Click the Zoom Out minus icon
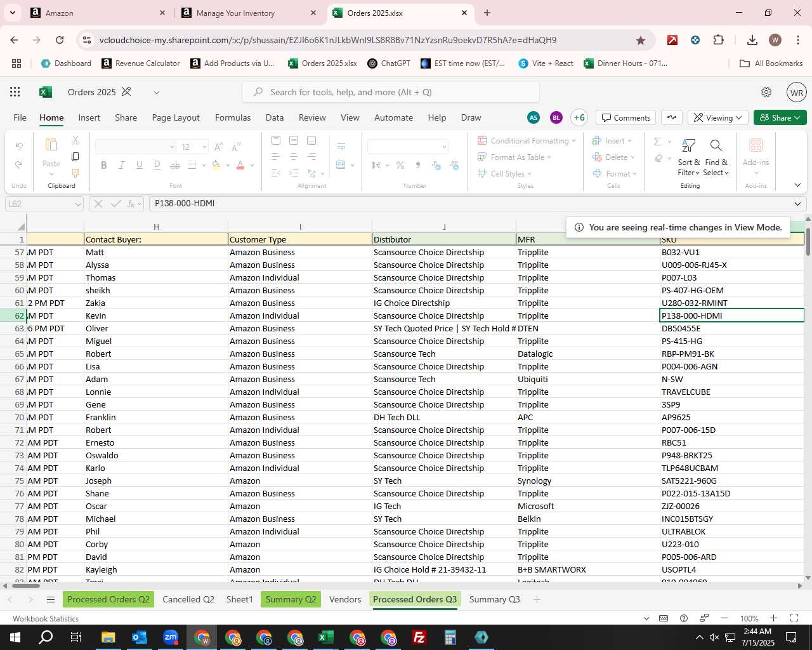812x650 pixels. 724,618
